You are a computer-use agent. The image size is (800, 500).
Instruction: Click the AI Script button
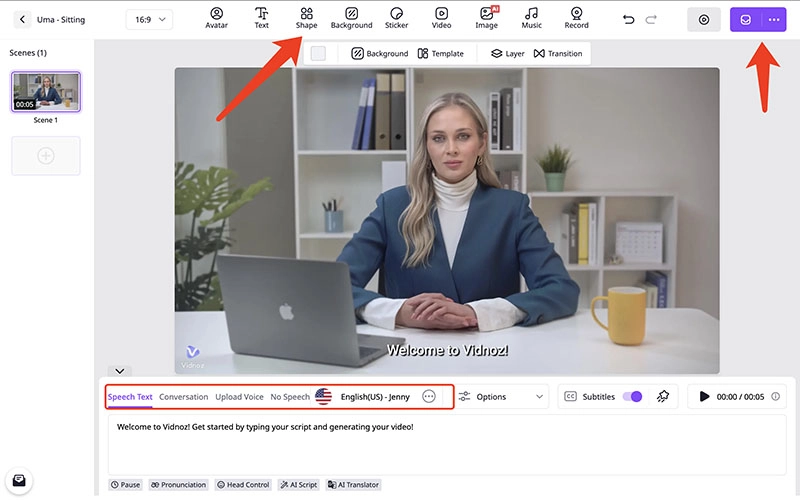tap(300, 485)
